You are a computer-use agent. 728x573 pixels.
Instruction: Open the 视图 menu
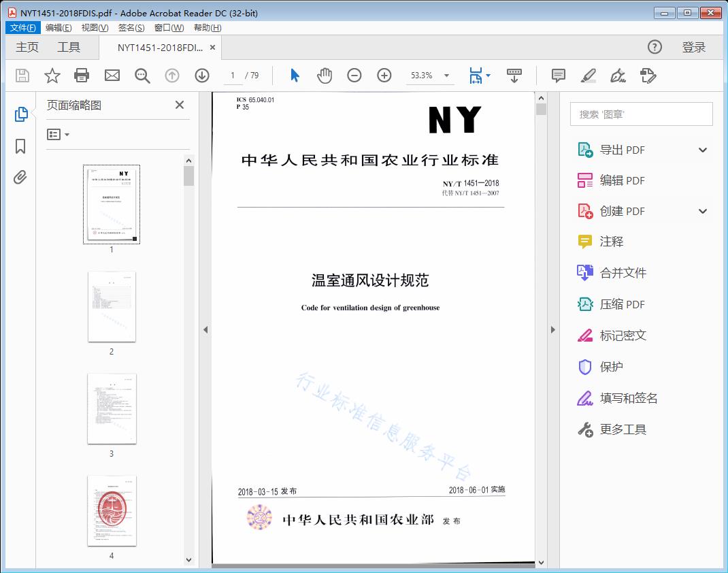95,28
